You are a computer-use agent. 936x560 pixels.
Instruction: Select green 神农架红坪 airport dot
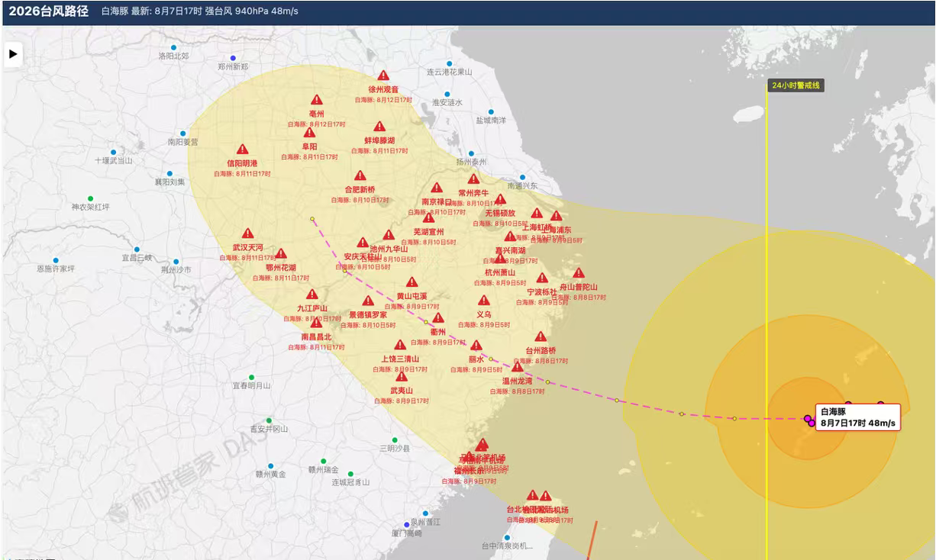90,198
